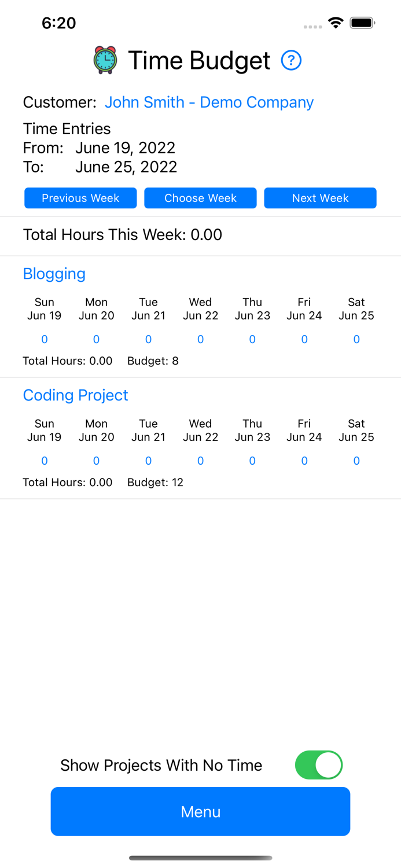Tap the 0 hours under Mon Jun 20 for Coding Project

coord(96,461)
